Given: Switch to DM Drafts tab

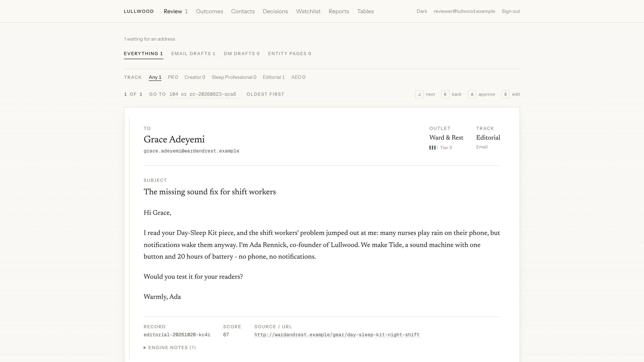Looking at the screenshot, I should (241, 54).
